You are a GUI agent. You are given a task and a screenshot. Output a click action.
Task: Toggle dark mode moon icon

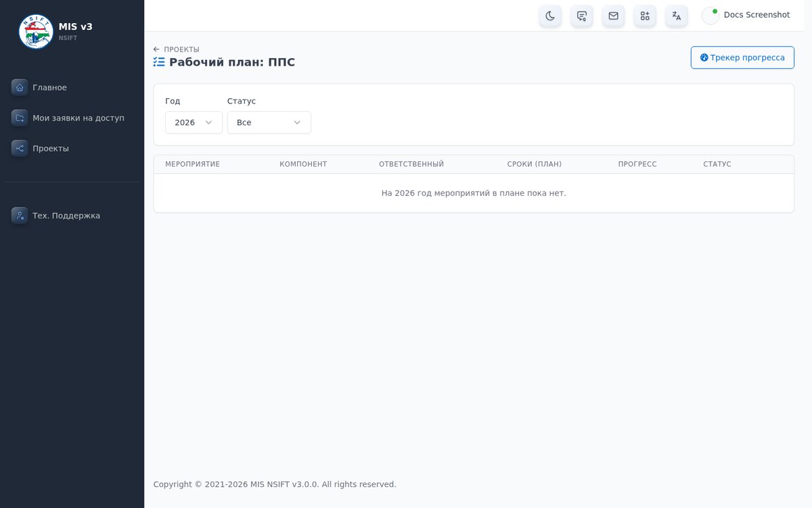[550, 16]
